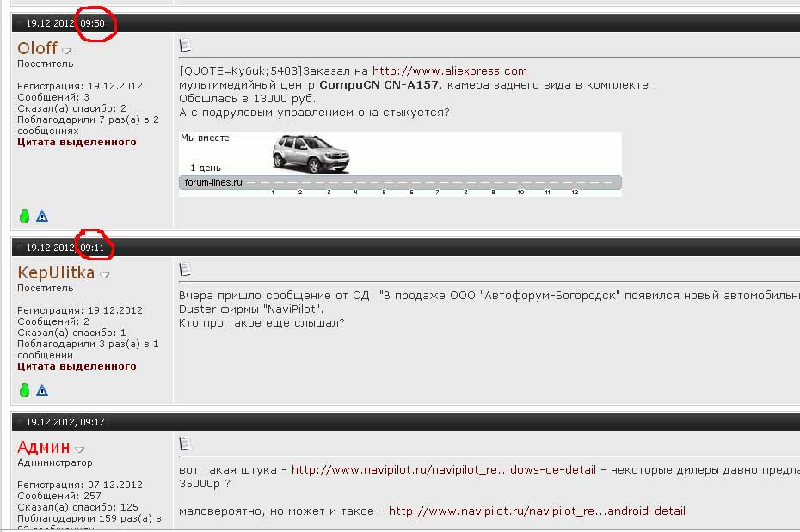Click the forum-lines.ru timeline banner
The width and height of the screenshot is (800, 532).
point(400,183)
